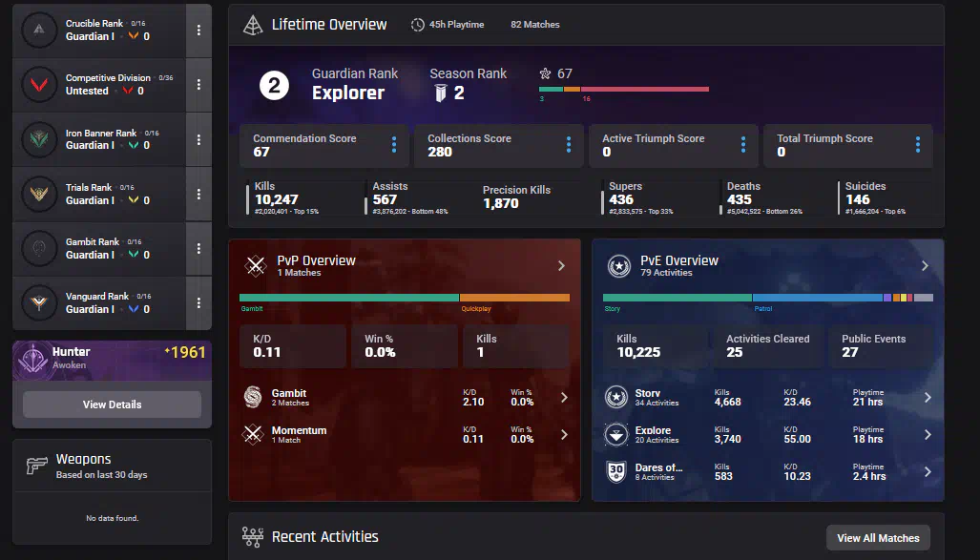Click the PvP K/D 0.11 stat card
980x560 pixels.
click(x=293, y=345)
